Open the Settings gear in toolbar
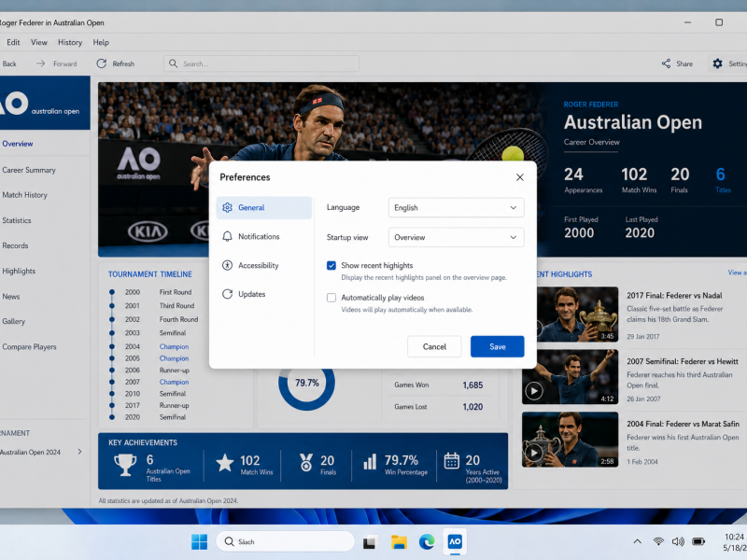747x560 pixels. (x=717, y=63)
